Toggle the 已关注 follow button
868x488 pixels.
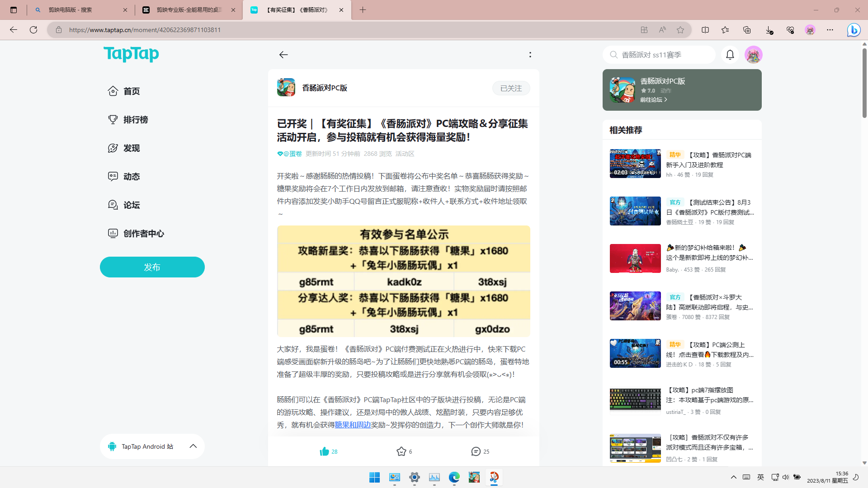coord(511,88)
